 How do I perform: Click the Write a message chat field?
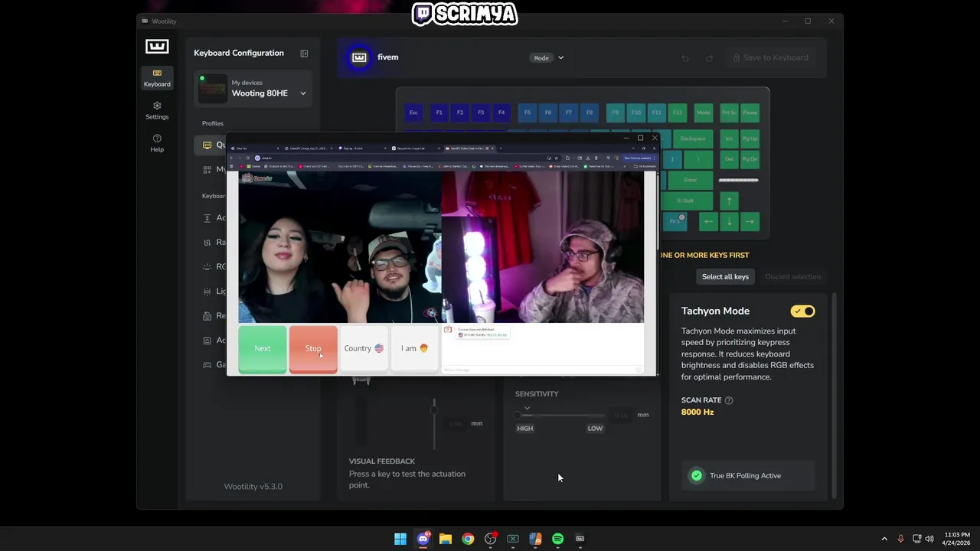540,370
